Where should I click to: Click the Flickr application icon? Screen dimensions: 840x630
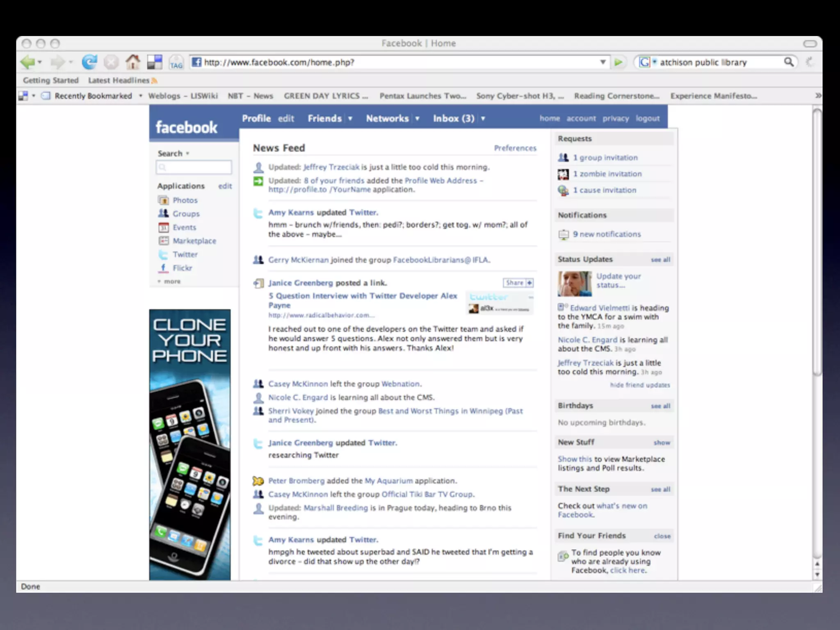tap(163, 268)
